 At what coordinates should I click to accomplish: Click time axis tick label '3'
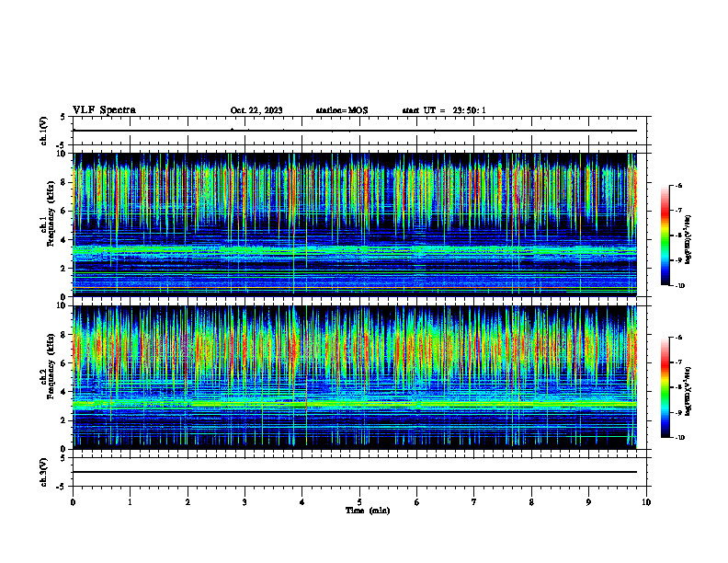pos(245,502)
